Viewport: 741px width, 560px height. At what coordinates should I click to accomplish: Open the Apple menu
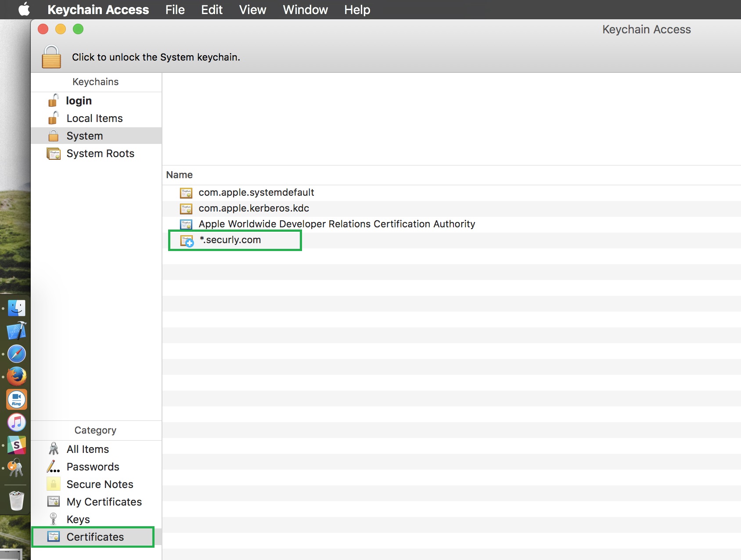point(24,9)
